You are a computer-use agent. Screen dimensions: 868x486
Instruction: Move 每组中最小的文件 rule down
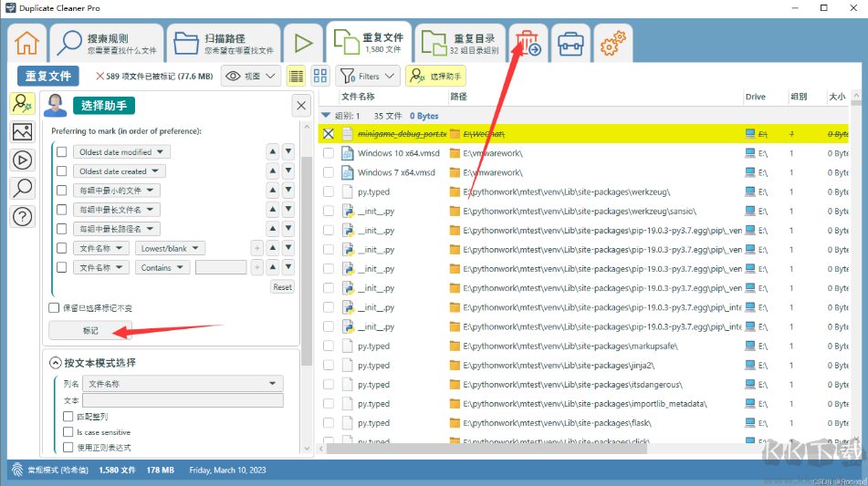tap(288, 191)
